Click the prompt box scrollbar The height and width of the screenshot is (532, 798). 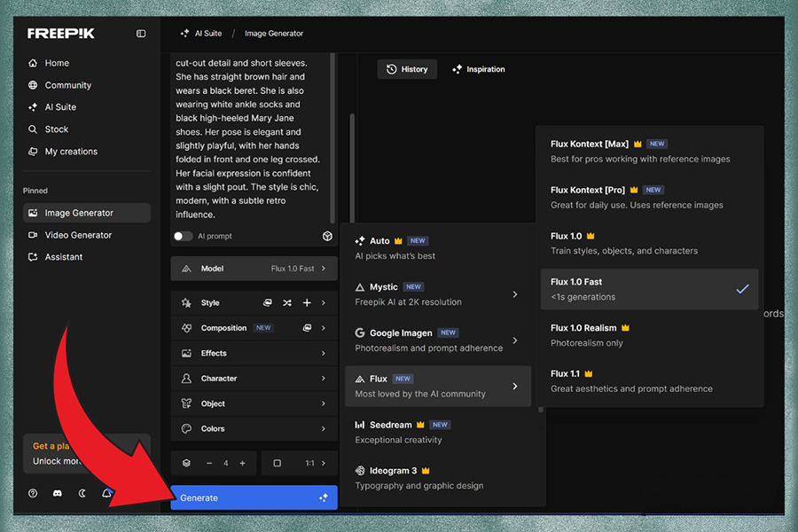pyautogui.click(x=332, y=138)
